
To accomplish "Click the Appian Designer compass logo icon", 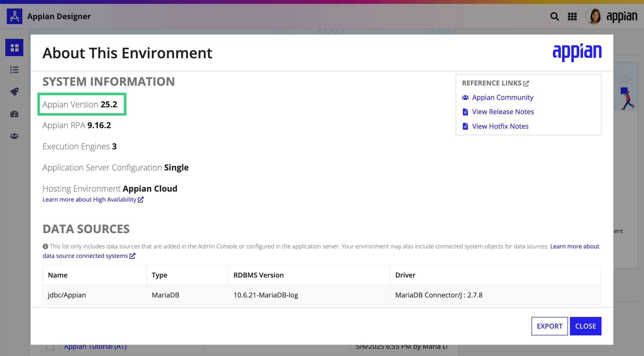I will 15,16.
